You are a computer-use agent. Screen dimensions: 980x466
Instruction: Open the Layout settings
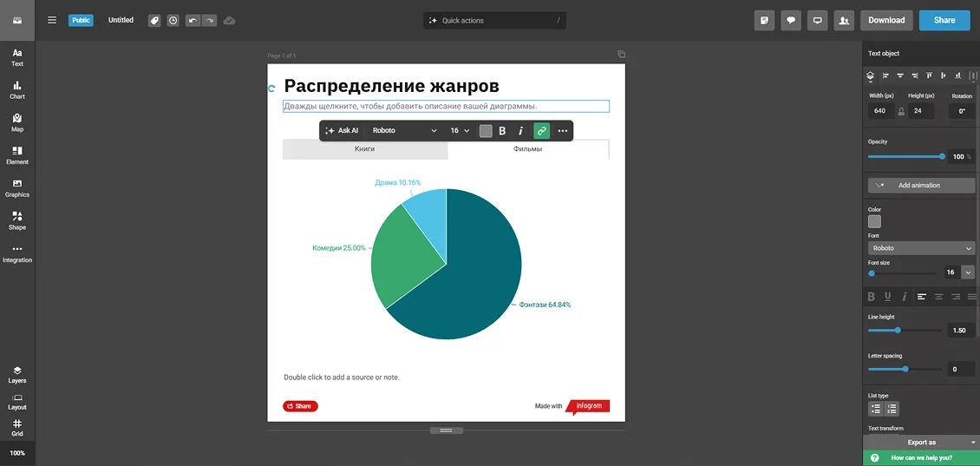17,402
